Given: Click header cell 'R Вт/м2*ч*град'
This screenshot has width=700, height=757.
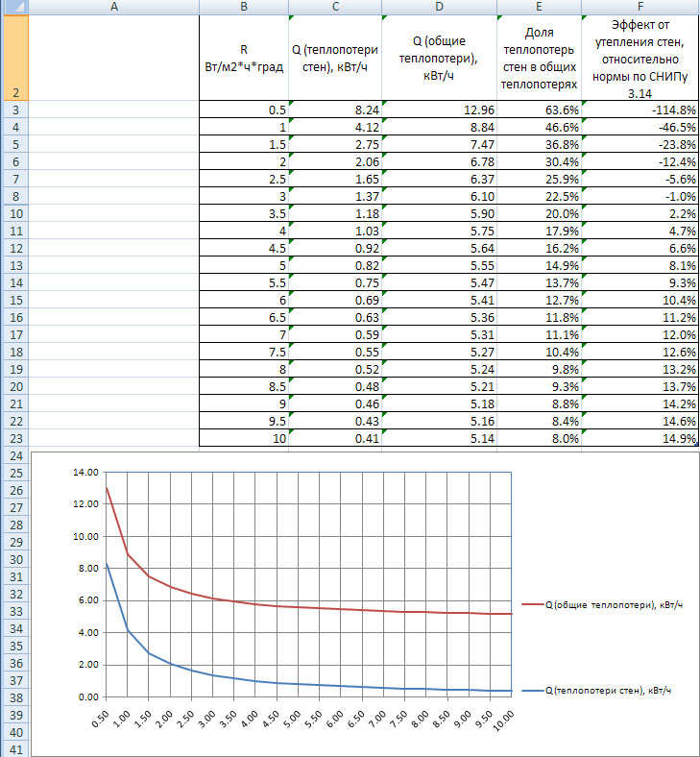Looking at the screenshot, I should [244, 58].
